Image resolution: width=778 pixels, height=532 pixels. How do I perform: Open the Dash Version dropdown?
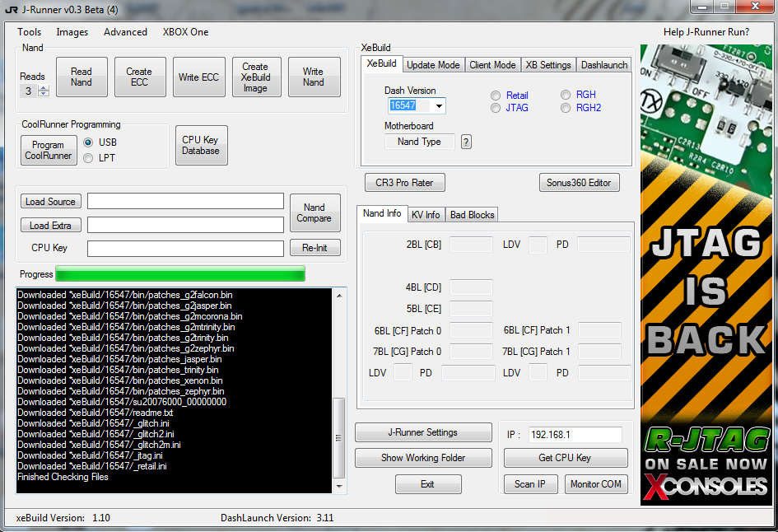(x=438, y=105)
